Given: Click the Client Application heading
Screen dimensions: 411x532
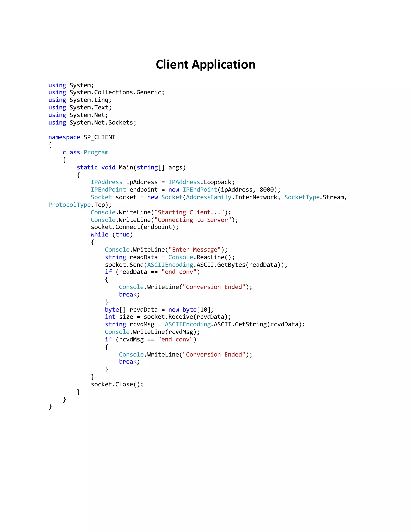Looking at the screenshot, I should click(x=205, y=65).
